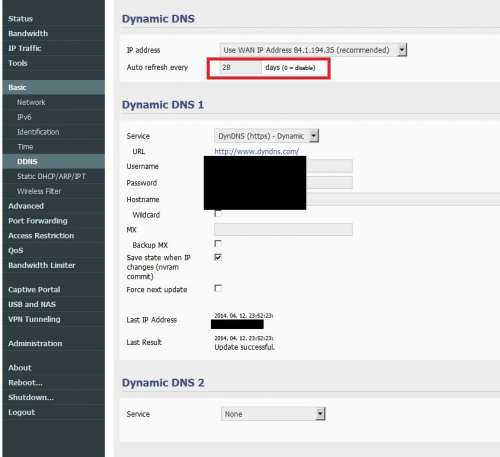Screen dimensions: 500x457
Task: Open the Tools section
Action: (x=18, y=63)
